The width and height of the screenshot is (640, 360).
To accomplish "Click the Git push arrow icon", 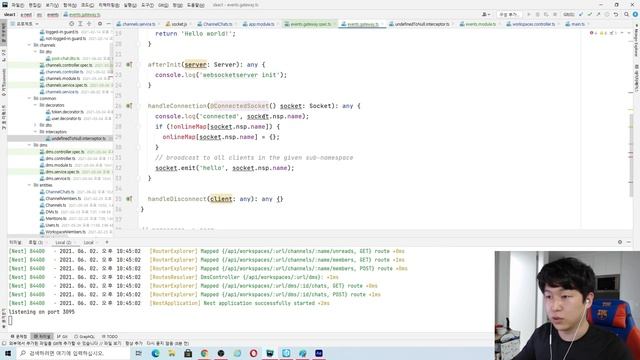I will [x=598, y=14].
